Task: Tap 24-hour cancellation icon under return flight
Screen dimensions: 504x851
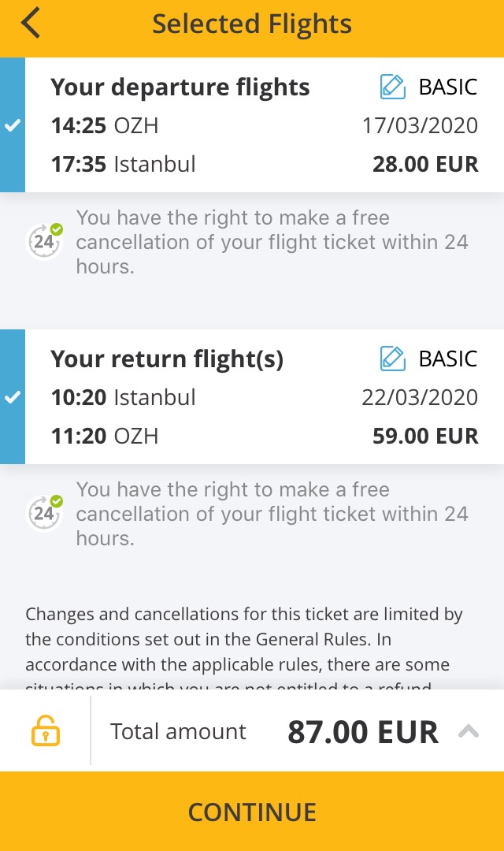Action: (x=45, y=512)
